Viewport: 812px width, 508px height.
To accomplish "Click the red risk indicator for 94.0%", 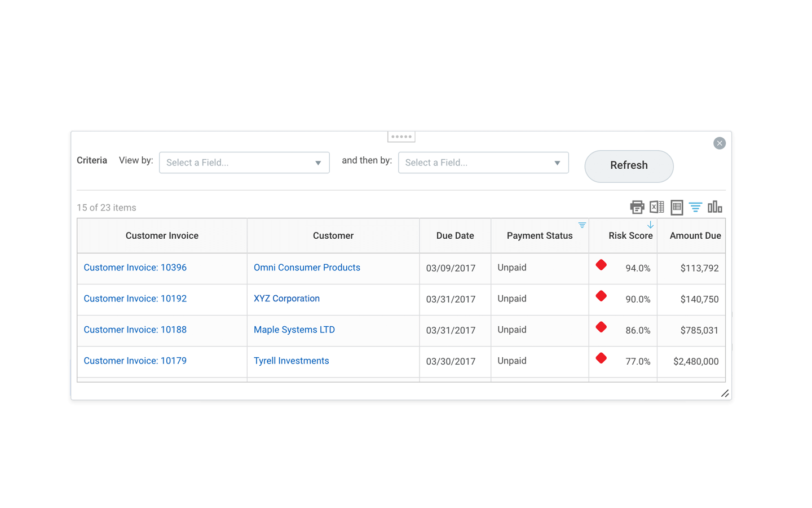I will point(601,265).
